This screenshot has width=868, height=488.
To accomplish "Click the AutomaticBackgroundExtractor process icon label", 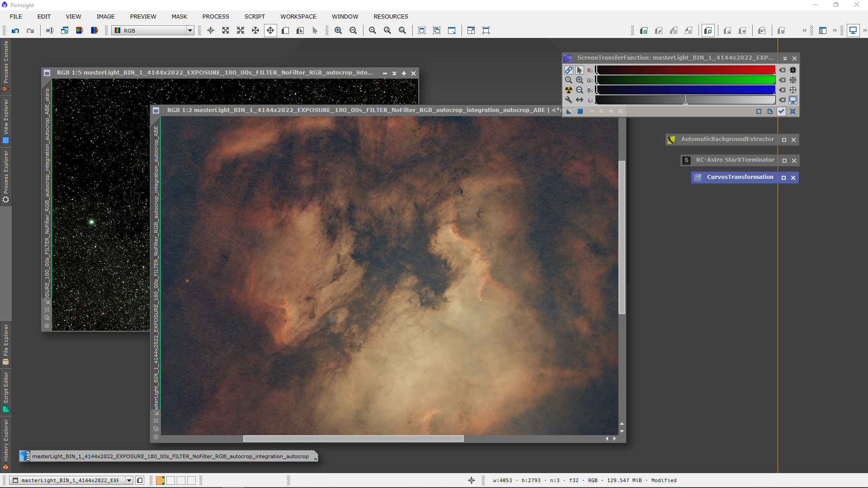I will click(x=727, y=139).
